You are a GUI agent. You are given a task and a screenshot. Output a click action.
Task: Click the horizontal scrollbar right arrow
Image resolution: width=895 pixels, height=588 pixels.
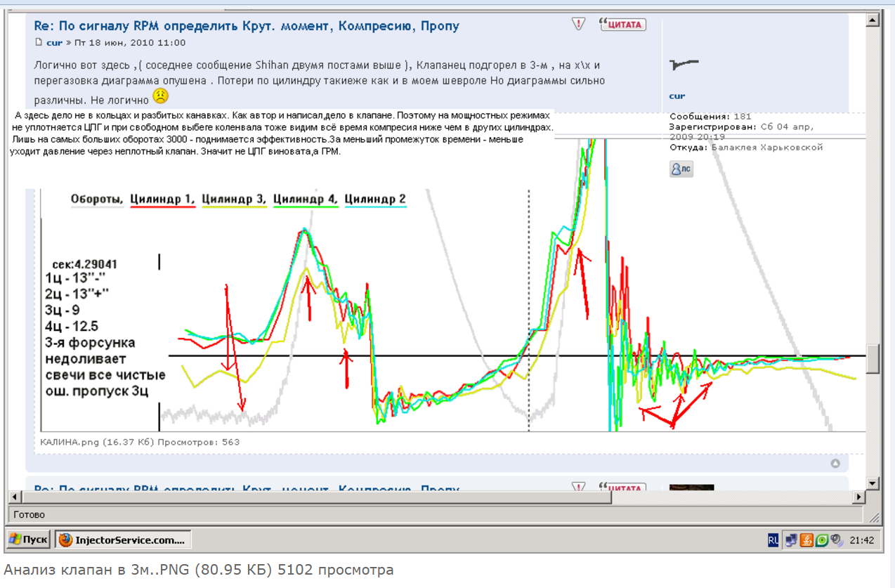tap(858, 497)
